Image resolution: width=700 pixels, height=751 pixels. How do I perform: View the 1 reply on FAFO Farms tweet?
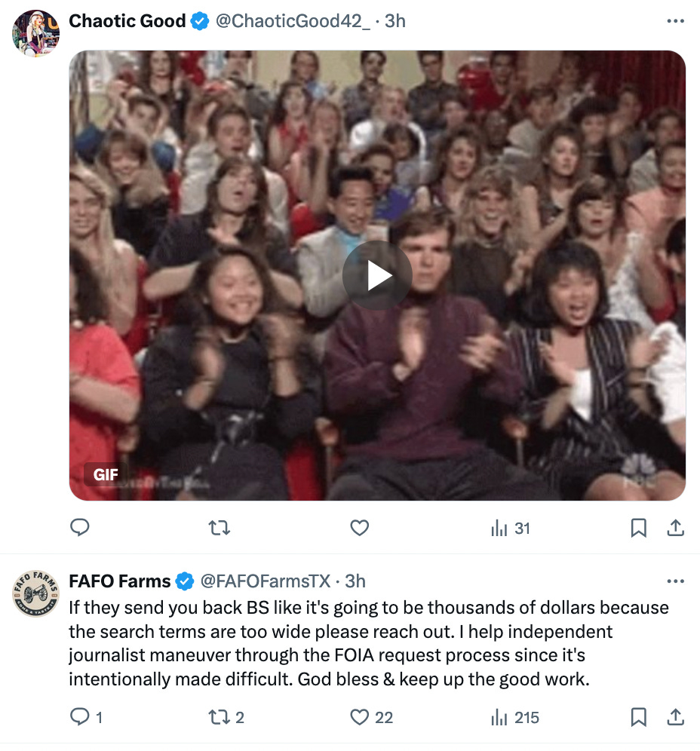(83, 717)
